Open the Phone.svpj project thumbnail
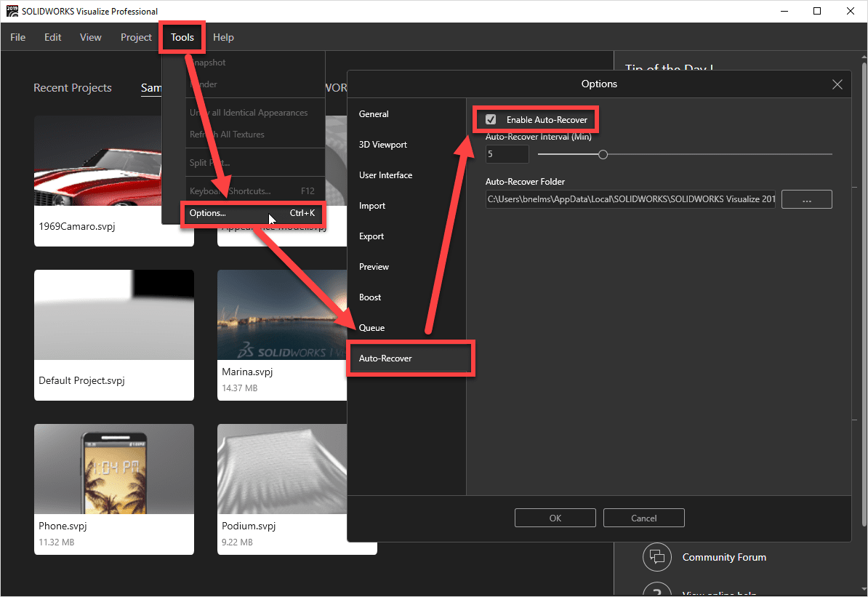Image resolution: width=868 pixels, height=597 pixels. click(x=114, y=468)
